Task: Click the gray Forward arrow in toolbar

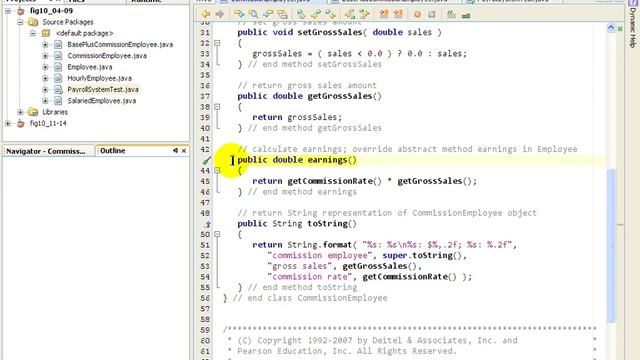Action: point(220,15)
